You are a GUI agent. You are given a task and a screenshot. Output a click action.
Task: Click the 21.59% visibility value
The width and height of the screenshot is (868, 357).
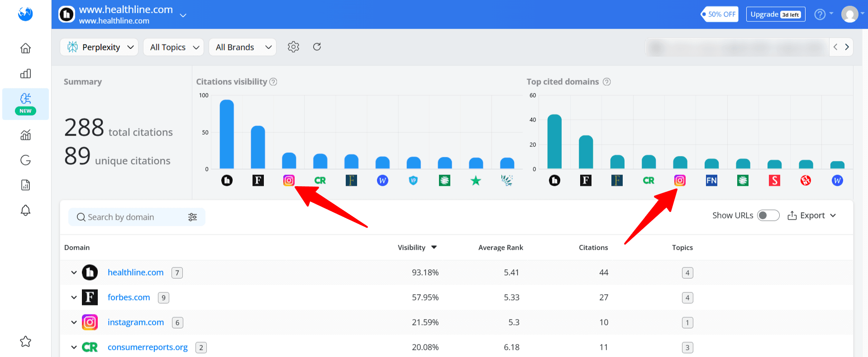pyautogui.click(x=425, y=322)
